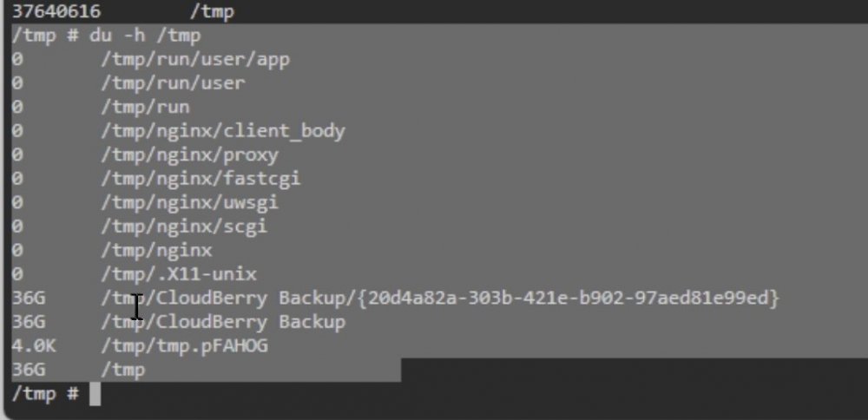
Task: Click the /tmp/run/user/app path line
Action: click(x=150, y=60)
